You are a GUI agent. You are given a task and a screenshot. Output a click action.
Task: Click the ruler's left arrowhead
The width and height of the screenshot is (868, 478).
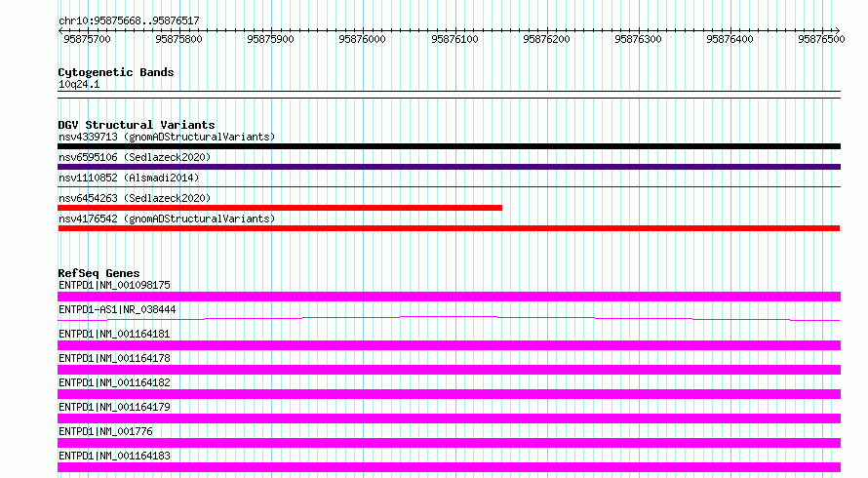click(x=60, y=30)
